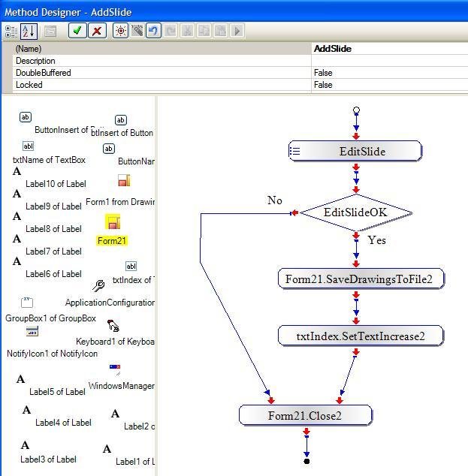The image size is (468, 476).
Task: Click the Yes branch label
Action: click(x=377, y=240)
